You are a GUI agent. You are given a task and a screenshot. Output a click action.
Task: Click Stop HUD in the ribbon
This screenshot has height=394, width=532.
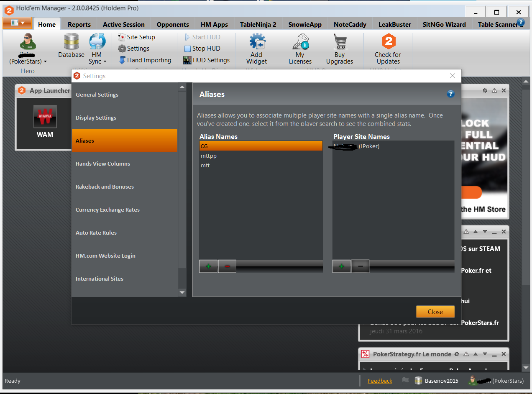202,49
